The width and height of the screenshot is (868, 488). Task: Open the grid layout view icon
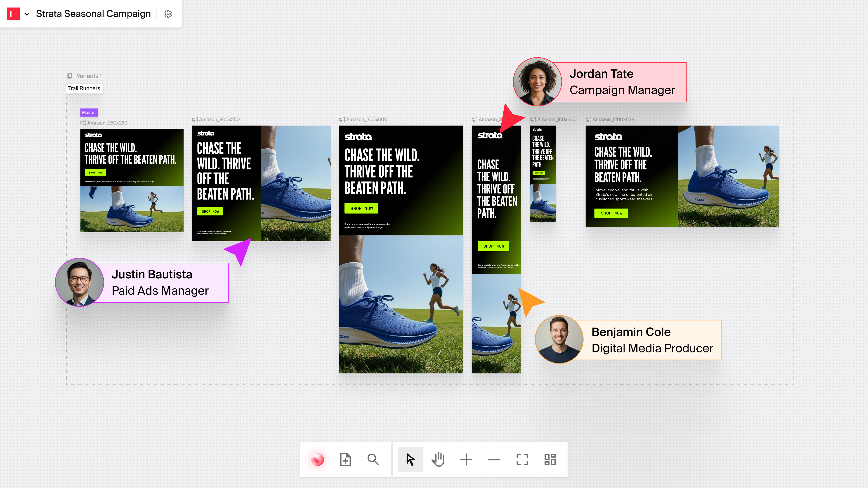(550, 459)
